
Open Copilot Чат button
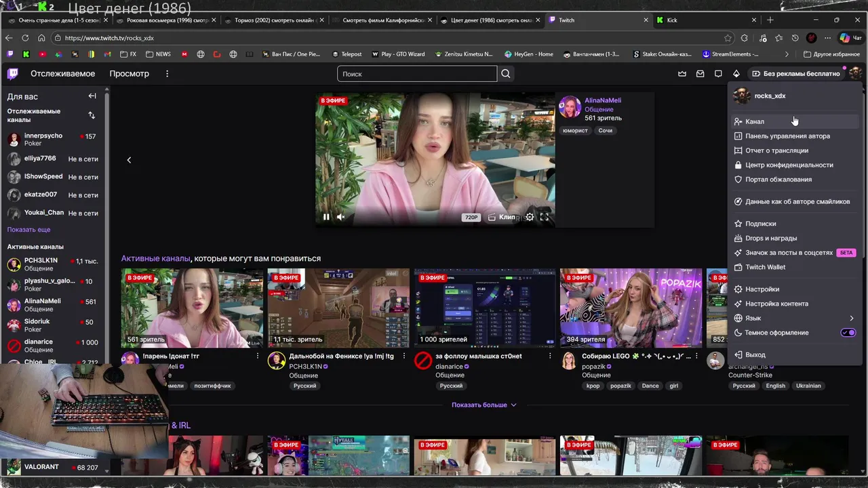click(850, 38)
